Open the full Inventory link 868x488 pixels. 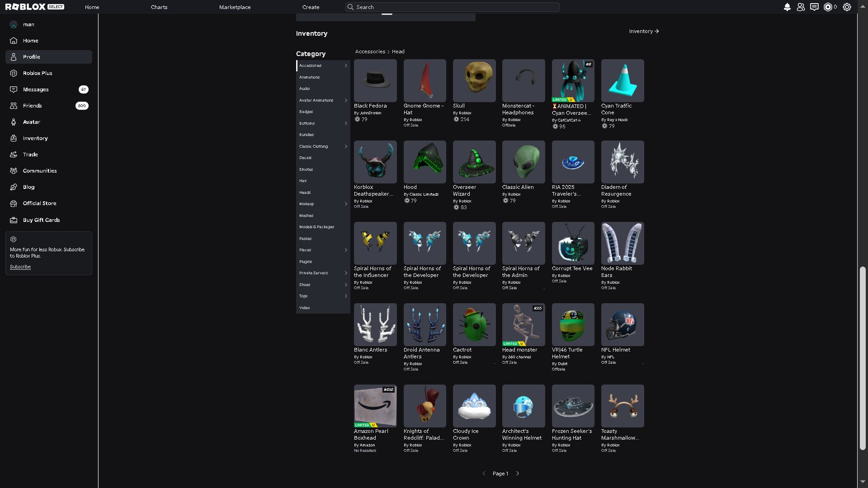coord(644,31)
